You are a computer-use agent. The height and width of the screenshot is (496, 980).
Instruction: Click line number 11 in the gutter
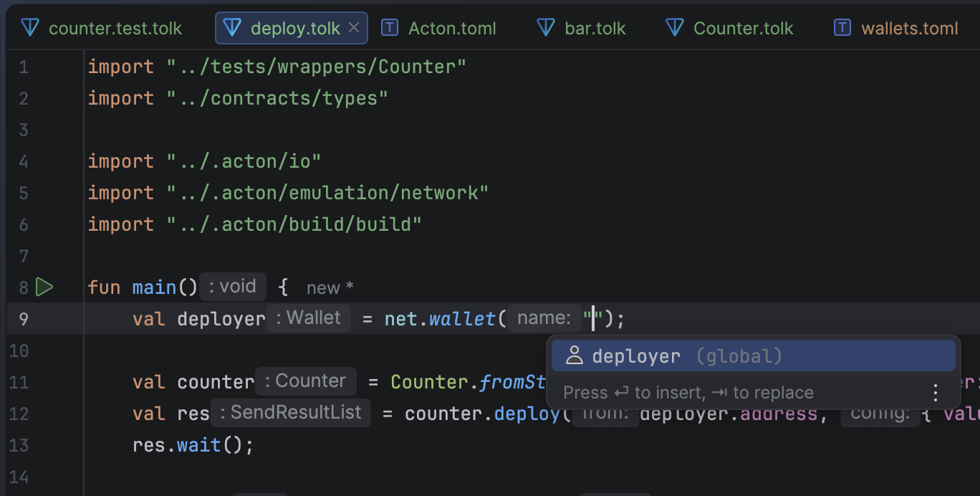pyautogui.click(x=19, y=382)
